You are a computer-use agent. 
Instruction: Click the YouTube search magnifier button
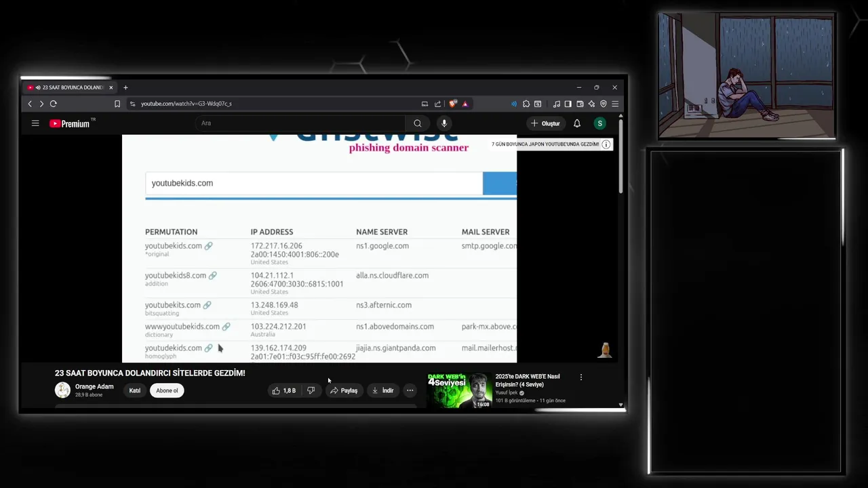(x=418, y=123)
